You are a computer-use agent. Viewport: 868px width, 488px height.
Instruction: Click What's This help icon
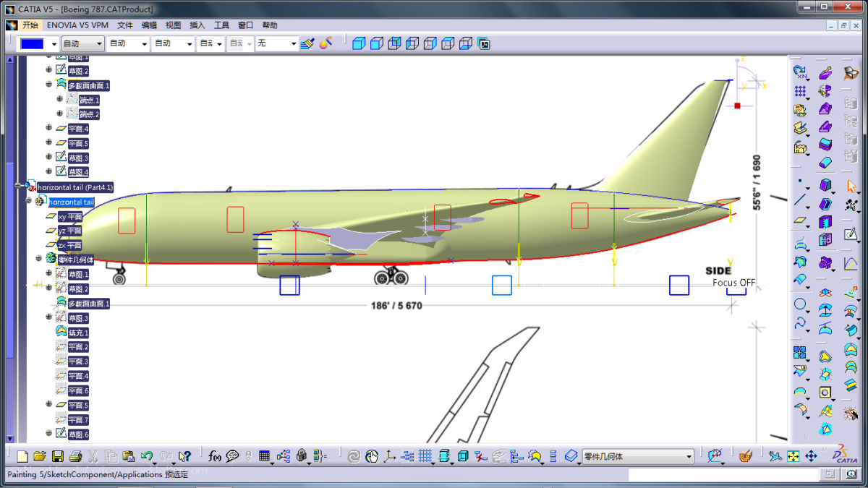pos(184,456)
